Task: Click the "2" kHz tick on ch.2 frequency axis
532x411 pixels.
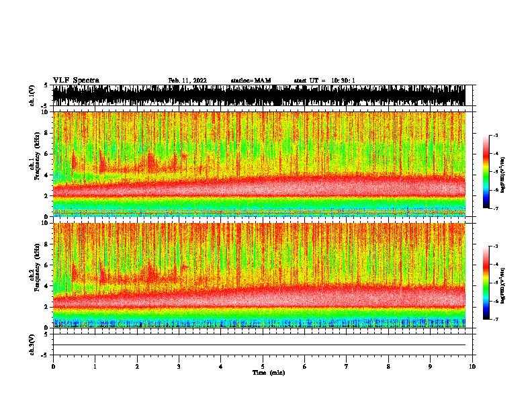Action: [x=46, y=307]
